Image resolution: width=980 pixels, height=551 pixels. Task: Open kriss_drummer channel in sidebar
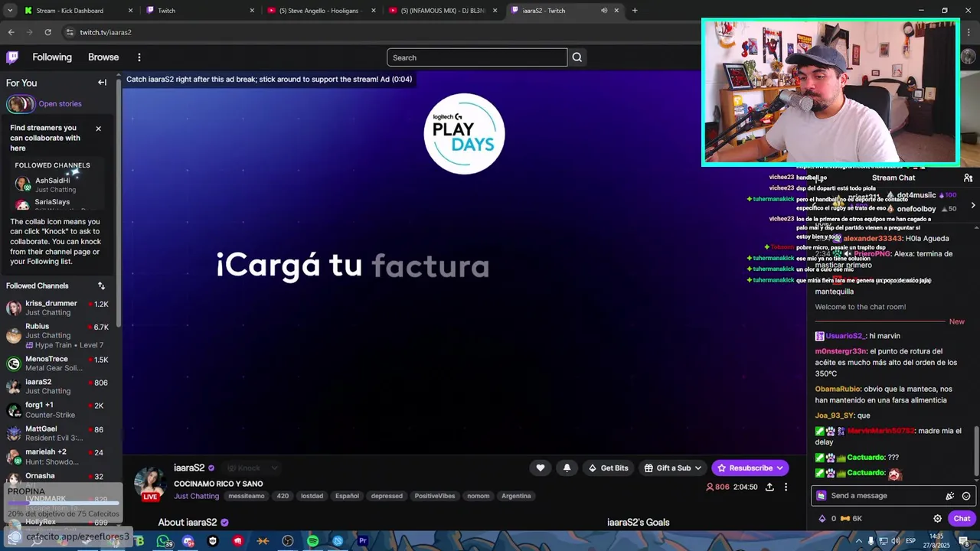[x=57, y=308]
